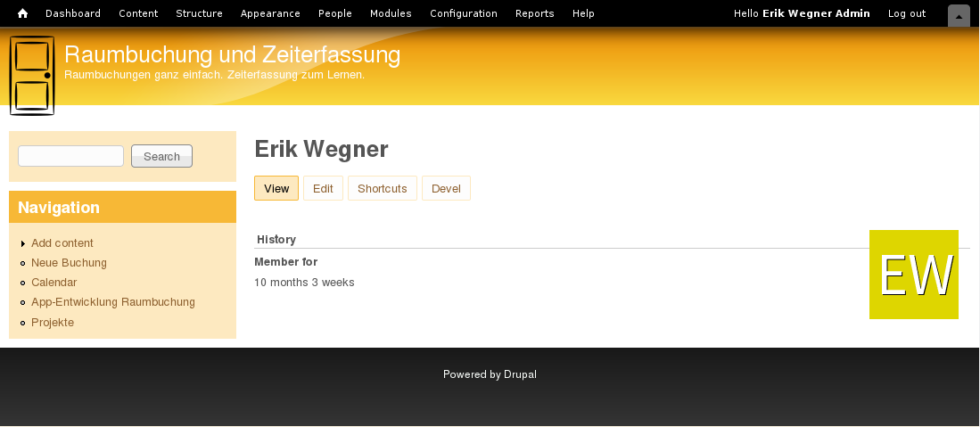Screen dimensions: 980x427
Task: Open the Content admin menu
Action: pyautogui.click(x=138, y=13)
